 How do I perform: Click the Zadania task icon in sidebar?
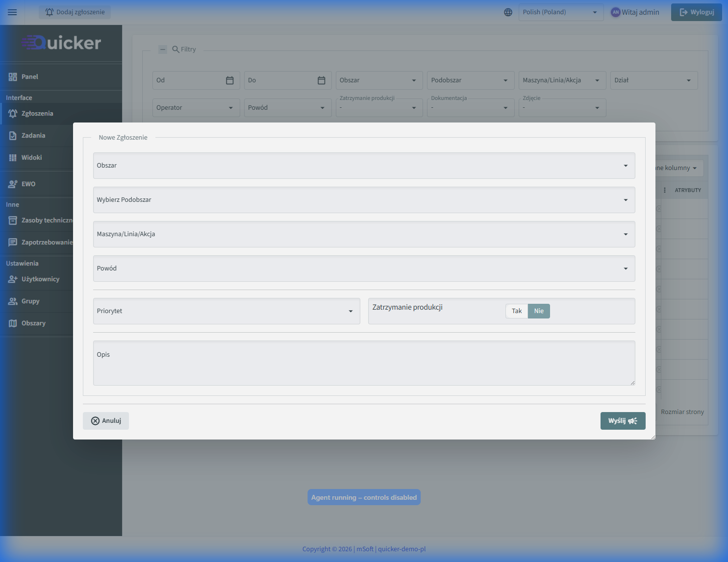(x=13, y=136)
